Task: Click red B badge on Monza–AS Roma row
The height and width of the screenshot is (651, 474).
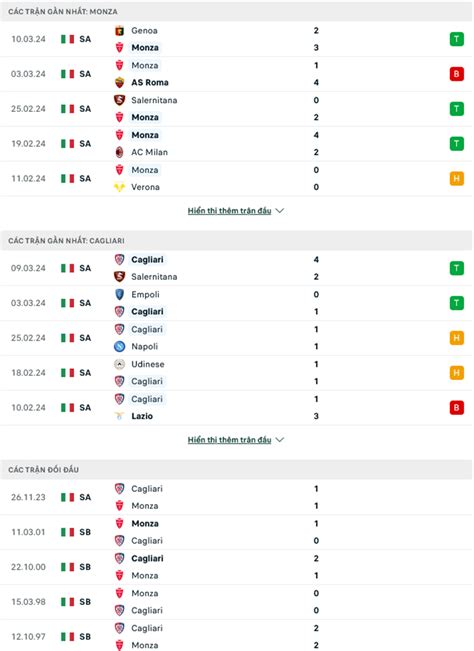Action: (457, 74)
